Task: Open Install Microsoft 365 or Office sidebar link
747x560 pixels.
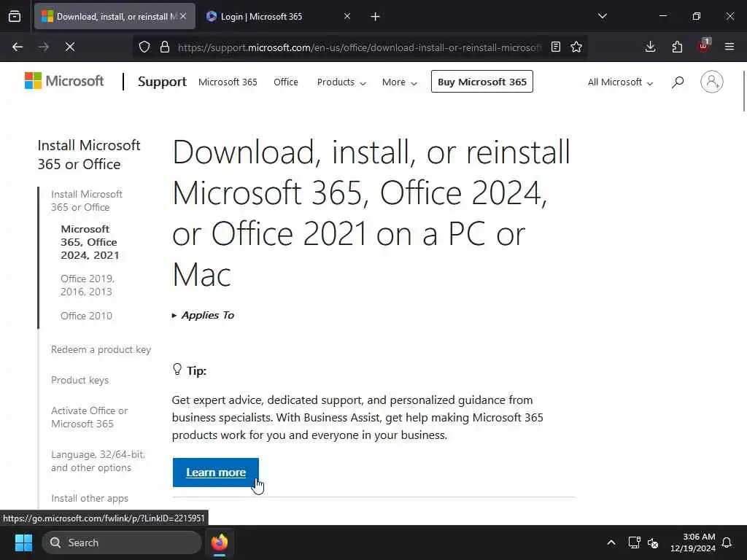Action: [87, 201]
